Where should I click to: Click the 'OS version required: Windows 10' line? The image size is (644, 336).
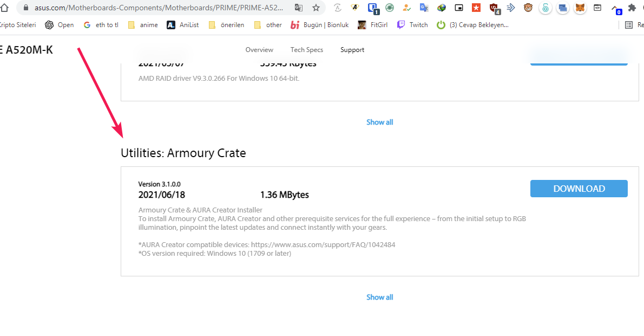[x=215, y=253]
